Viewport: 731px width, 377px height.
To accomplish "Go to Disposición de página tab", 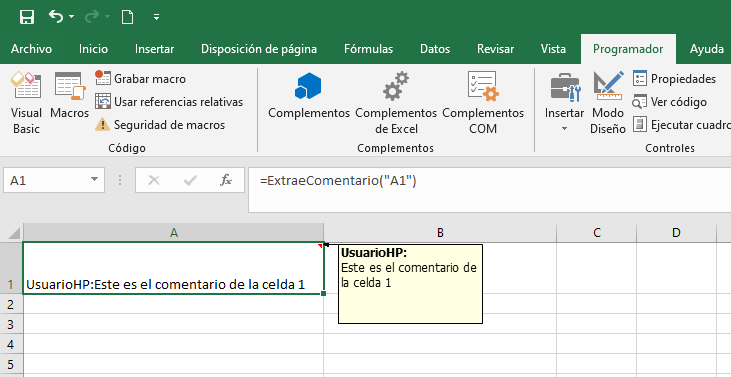I will coord(259,49).
